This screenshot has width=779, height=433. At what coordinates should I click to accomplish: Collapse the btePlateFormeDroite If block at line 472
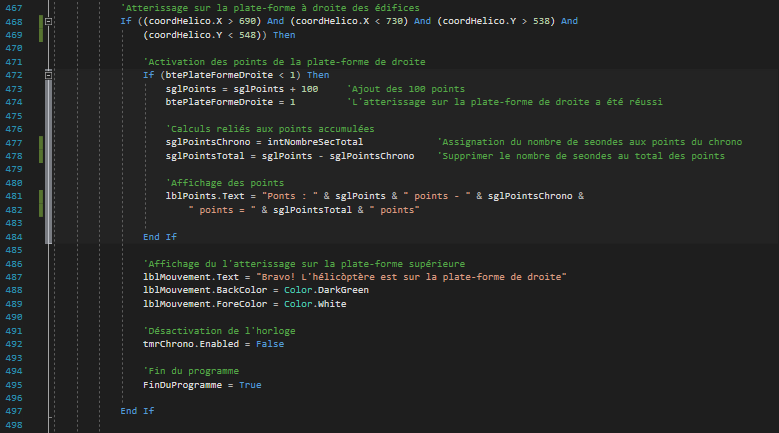pyautogui.click(x=48, y=75)
